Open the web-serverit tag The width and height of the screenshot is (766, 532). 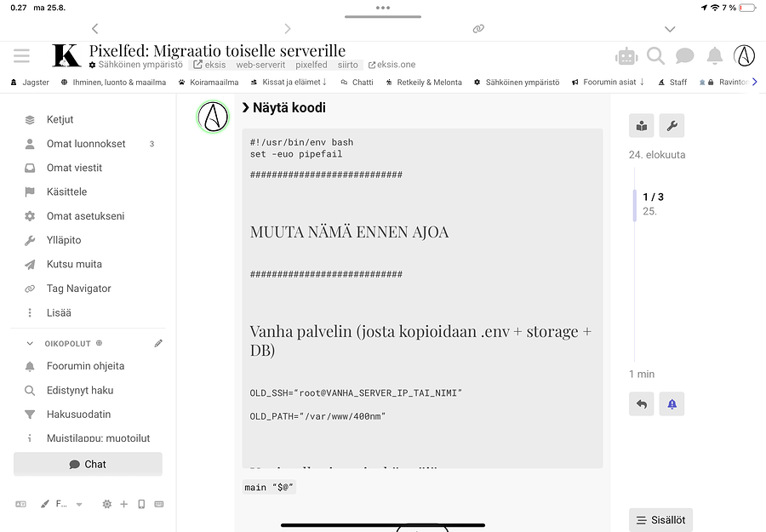pyautogui.click(x=261, y=65)
